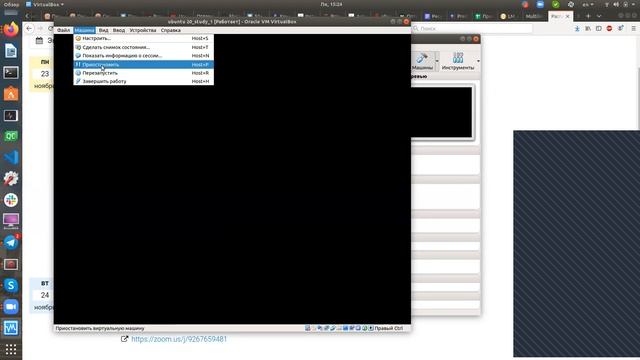Open Обзор activities overview
640x360 pixels.
11,4
